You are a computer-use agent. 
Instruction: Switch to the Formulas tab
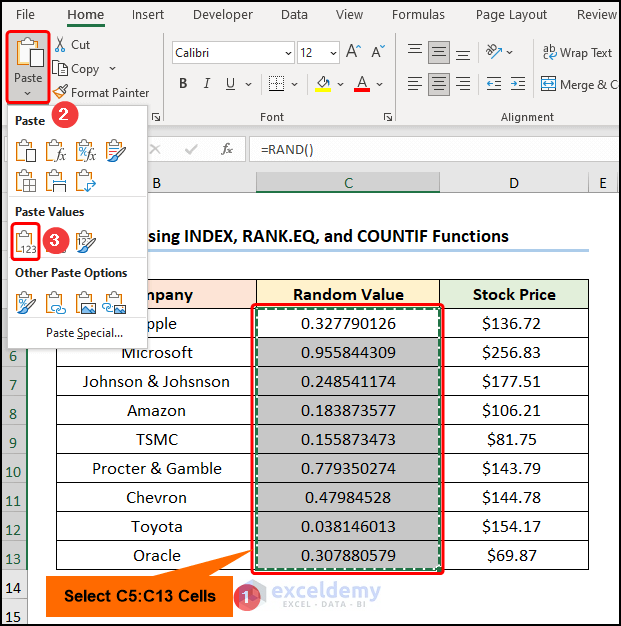pos(418,15)
